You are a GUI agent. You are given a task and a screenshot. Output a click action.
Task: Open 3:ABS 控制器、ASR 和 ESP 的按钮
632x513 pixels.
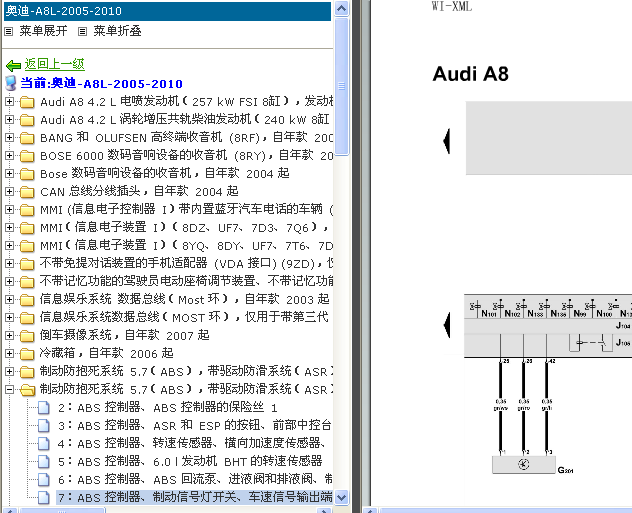pyautogui.click(x=195, y=426)
